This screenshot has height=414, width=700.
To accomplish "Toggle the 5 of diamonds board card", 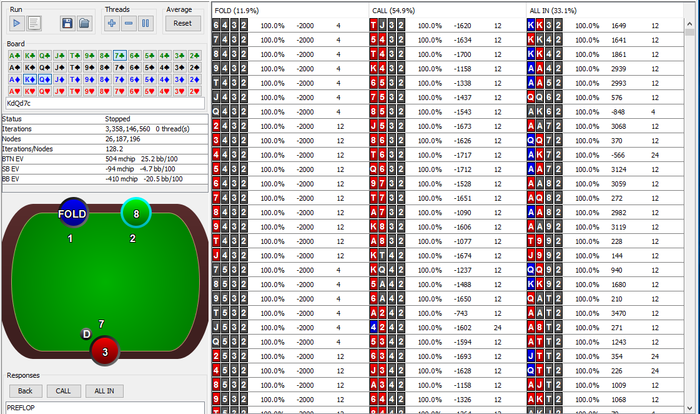I will (x=150, y=79).
